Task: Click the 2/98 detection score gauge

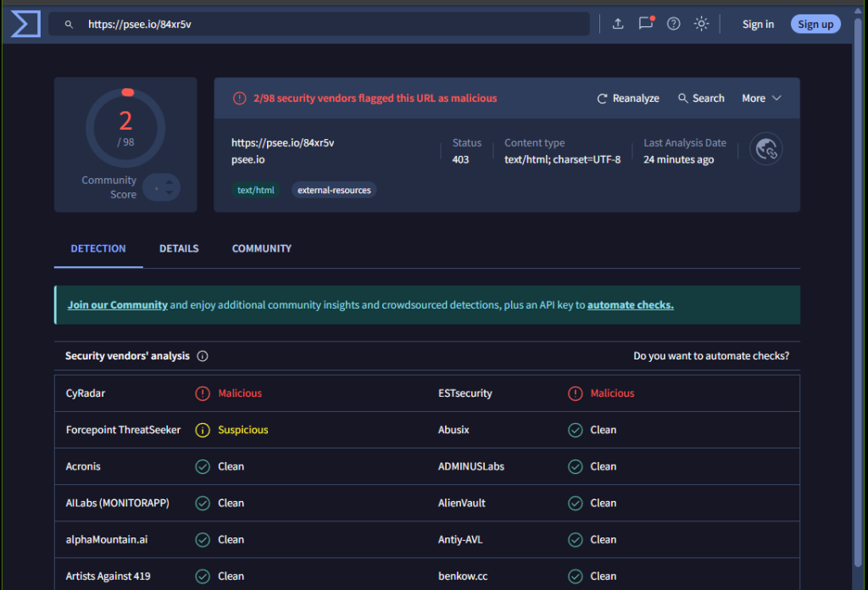Action: coord(125,128)
